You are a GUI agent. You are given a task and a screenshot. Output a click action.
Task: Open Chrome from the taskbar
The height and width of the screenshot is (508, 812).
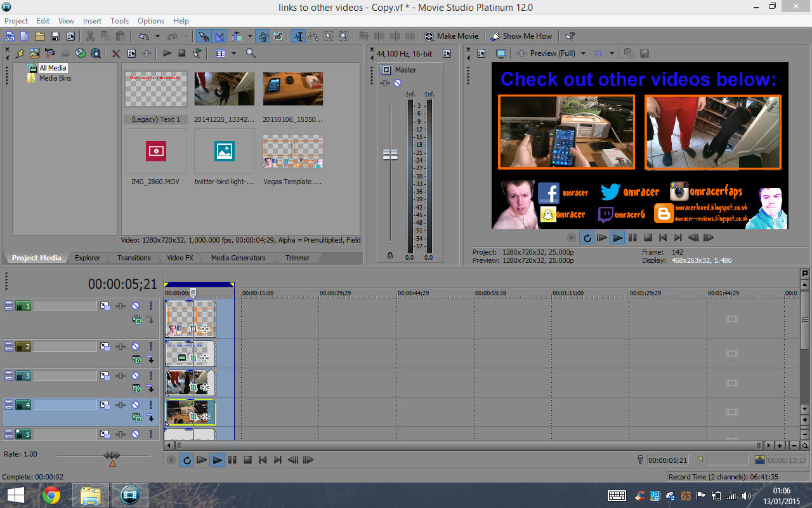[x=51, y=495]
